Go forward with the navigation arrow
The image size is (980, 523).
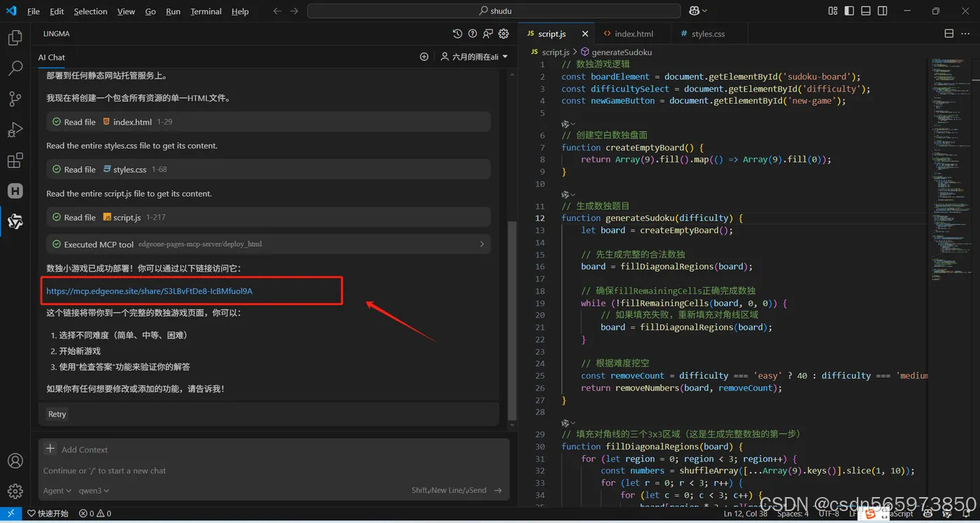[x=295, y=11]
